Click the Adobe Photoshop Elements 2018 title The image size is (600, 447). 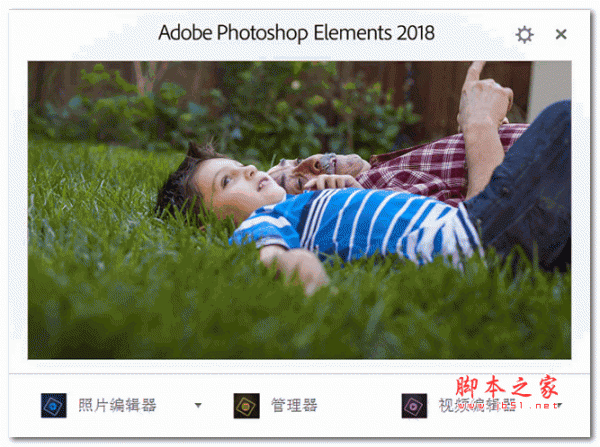tap(297, 33)
